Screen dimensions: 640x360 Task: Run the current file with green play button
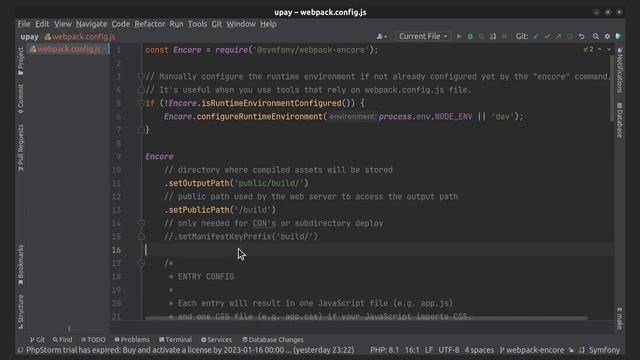pyautogui.click(x=459, y=36)
